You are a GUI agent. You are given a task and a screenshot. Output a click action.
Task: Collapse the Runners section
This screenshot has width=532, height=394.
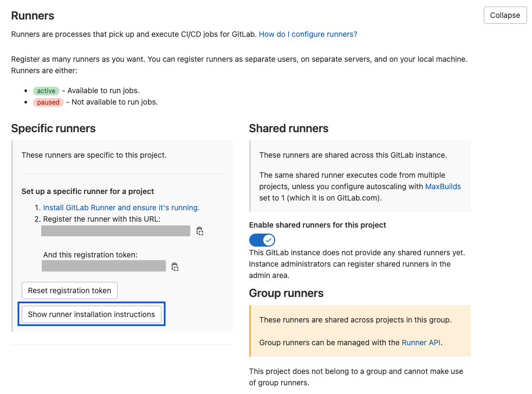click(505, 15)
